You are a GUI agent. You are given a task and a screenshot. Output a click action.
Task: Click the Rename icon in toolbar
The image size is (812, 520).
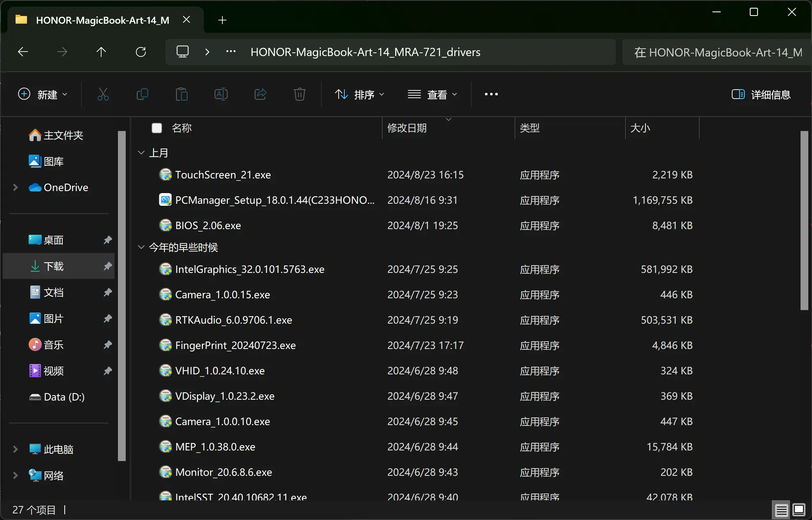(221, 95)
